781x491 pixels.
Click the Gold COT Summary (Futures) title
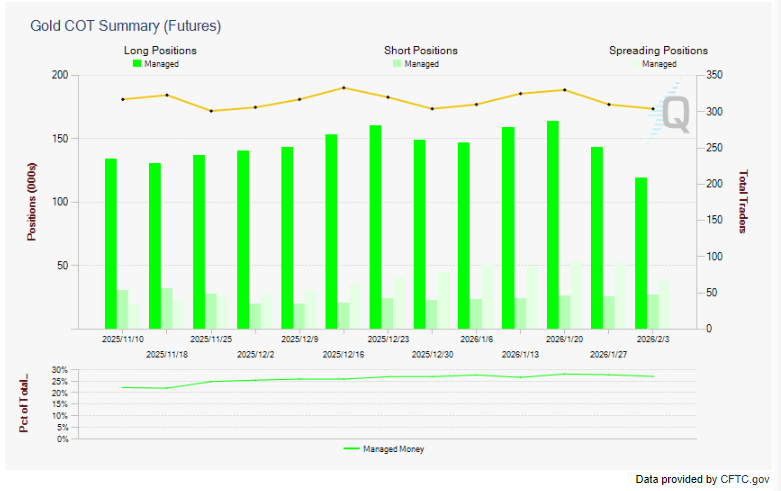pyautogui.click(x=126, y=24)
